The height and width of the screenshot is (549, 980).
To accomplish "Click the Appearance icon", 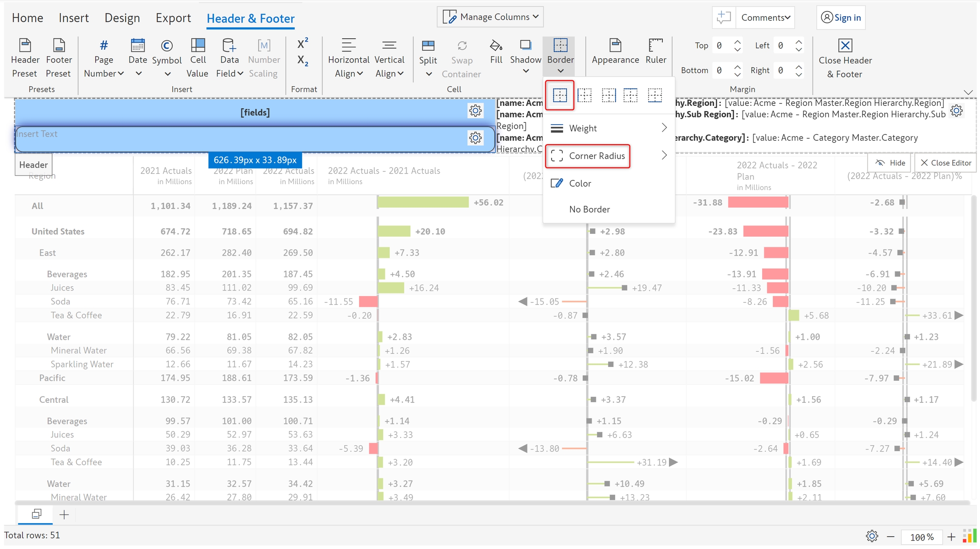I will pyautogui.click(x=615, y=46).
